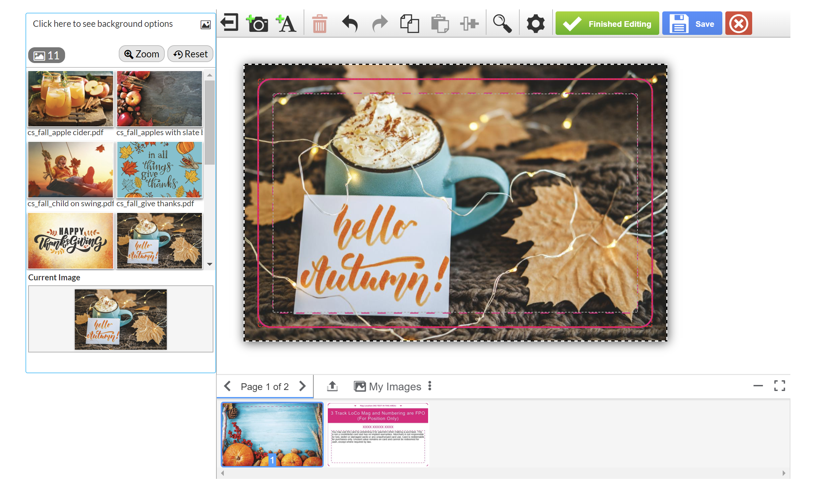
Task: Click image list scroll down arrow
Action: (210, 264)
